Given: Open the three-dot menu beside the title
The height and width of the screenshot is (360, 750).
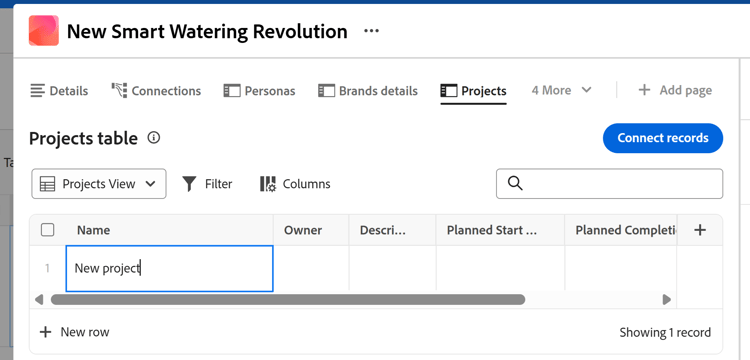Looking at the screenshot, I should pyautogui.click(x=371, y=31).
